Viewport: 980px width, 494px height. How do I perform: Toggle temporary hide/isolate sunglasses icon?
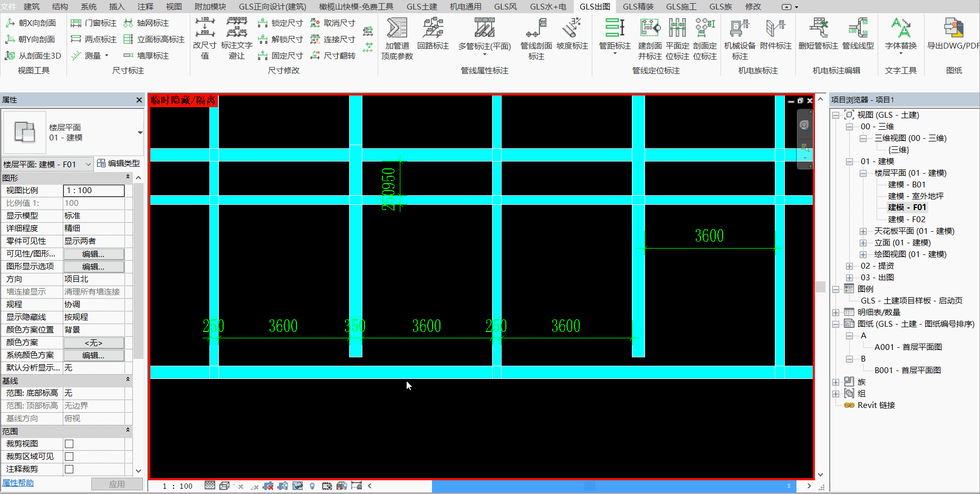click(x=297, y=486)
